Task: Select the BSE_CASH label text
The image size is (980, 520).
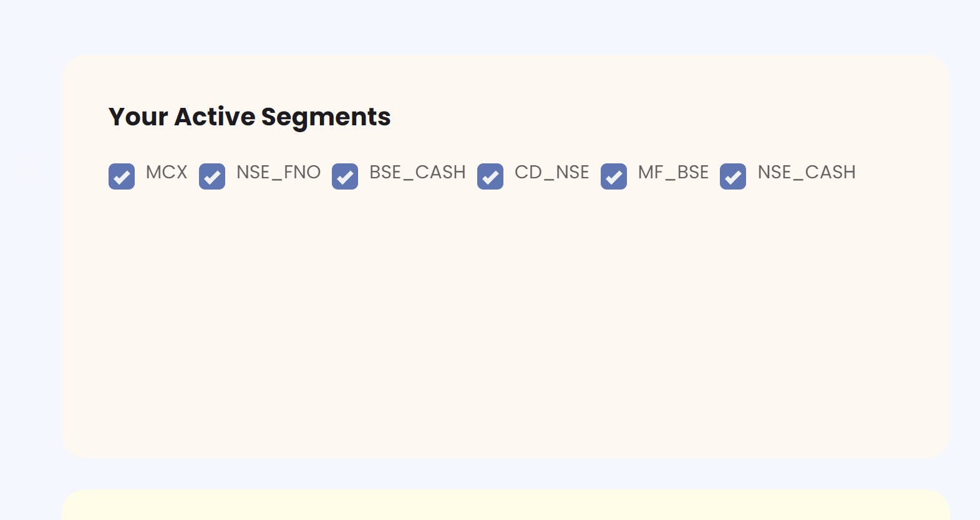Action: coord(417,172)
